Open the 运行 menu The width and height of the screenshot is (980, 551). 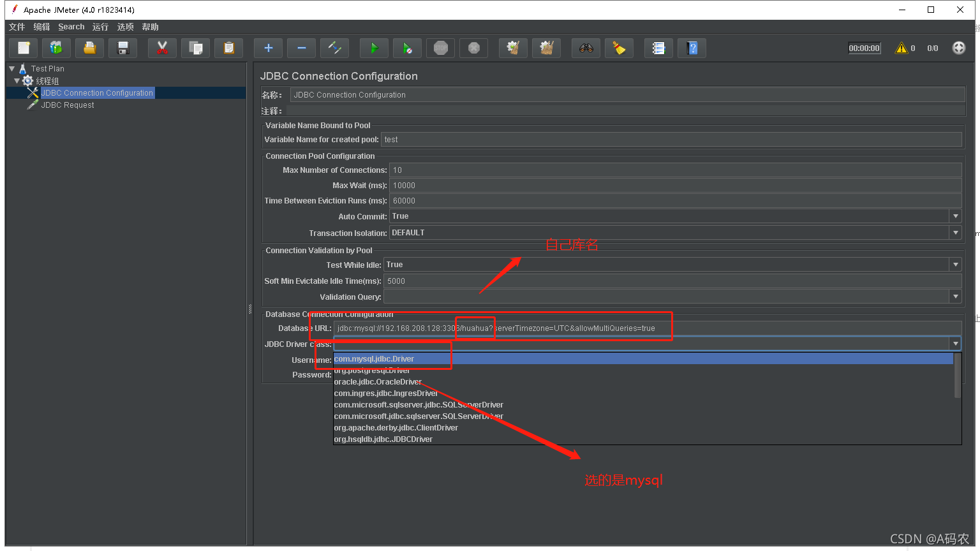[x=100, y=27]
